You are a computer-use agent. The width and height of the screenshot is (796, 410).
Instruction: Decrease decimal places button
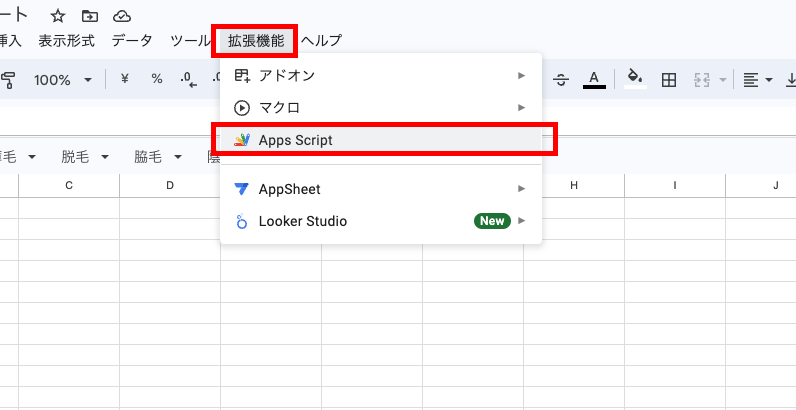(x=188, y=80)
